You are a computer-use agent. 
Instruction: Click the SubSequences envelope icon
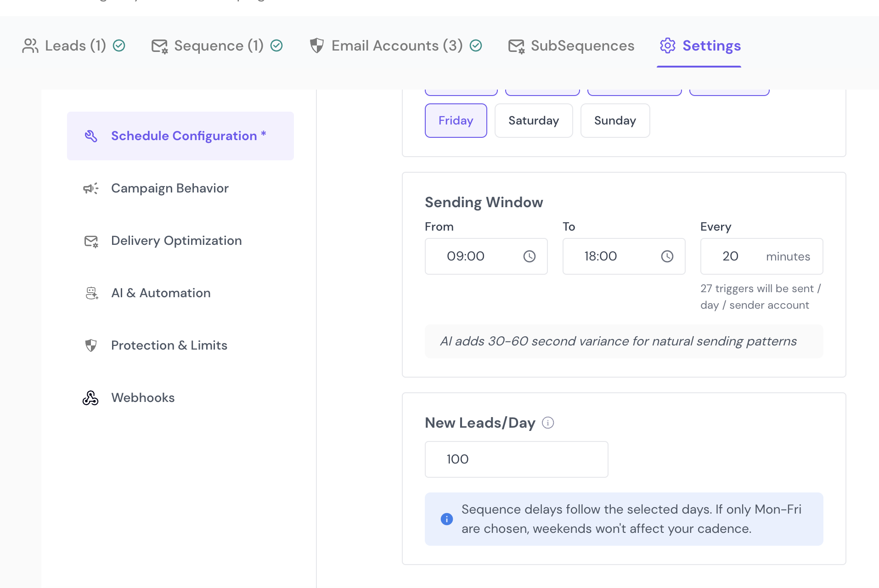pyautogui.click(x=516, y=46)
